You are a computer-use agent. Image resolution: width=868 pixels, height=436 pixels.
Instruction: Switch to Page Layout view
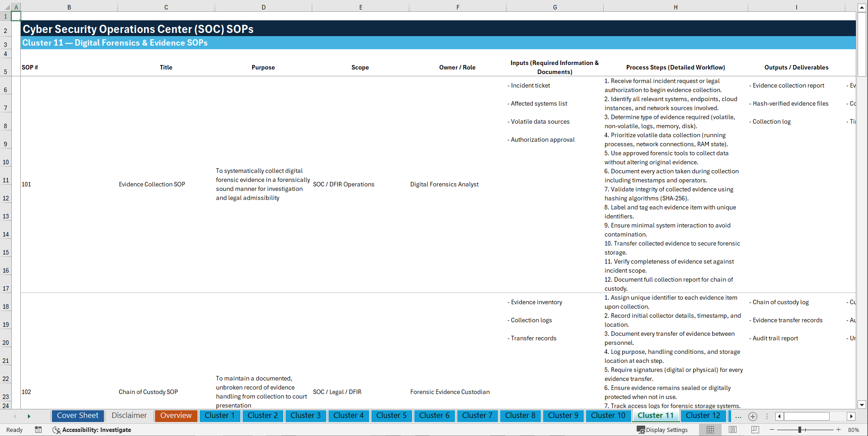pyautogui.click(x=732, y=430)
